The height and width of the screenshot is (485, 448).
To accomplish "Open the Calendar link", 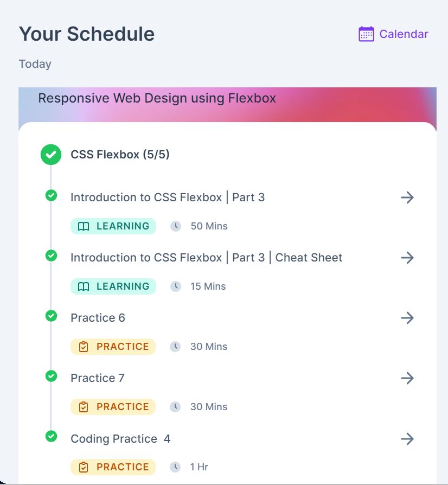I will (404, 34).
